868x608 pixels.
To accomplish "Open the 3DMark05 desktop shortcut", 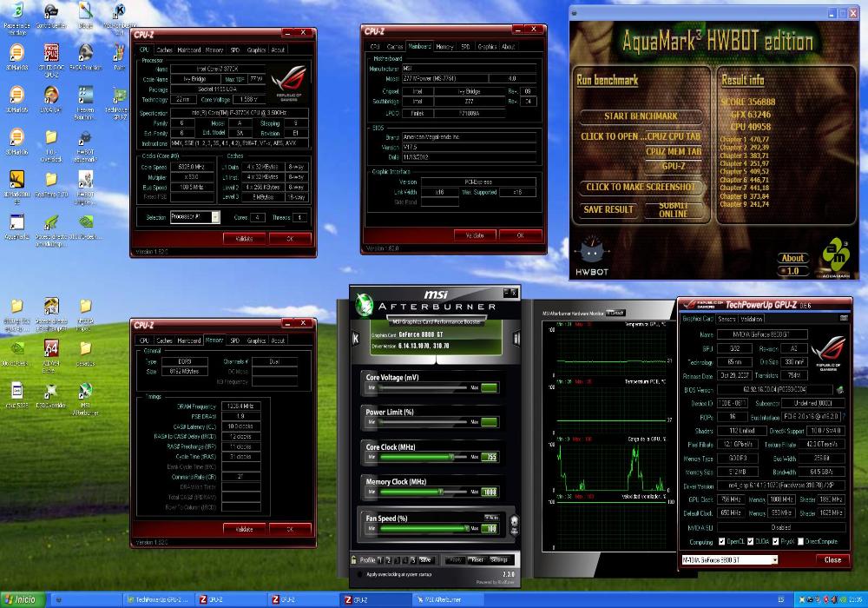I will pos(16,100).
